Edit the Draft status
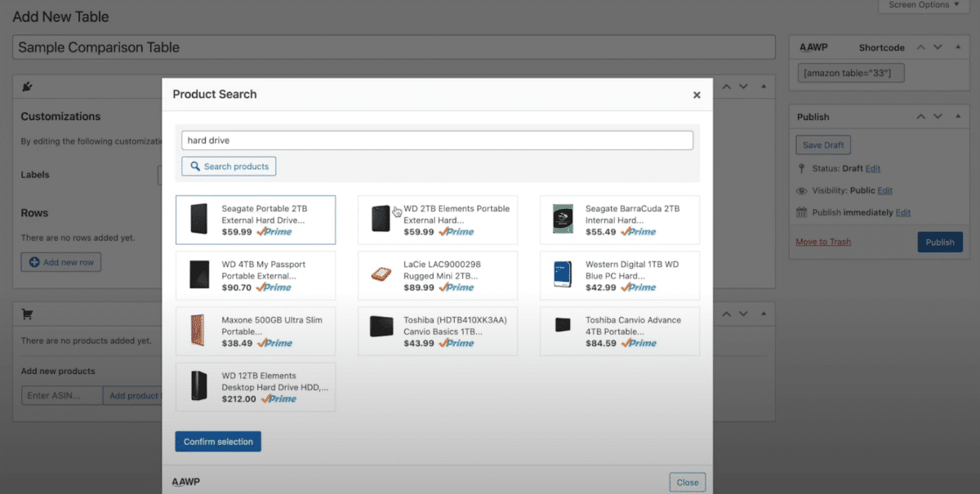This screenshot has width=980, height=494. [873, 168]
